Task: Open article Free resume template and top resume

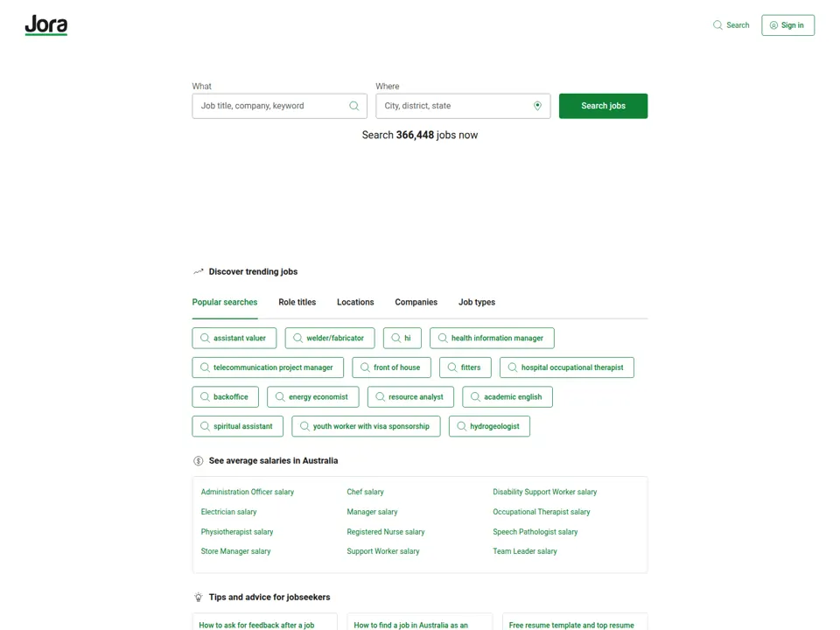Action: tap(571, 625)
